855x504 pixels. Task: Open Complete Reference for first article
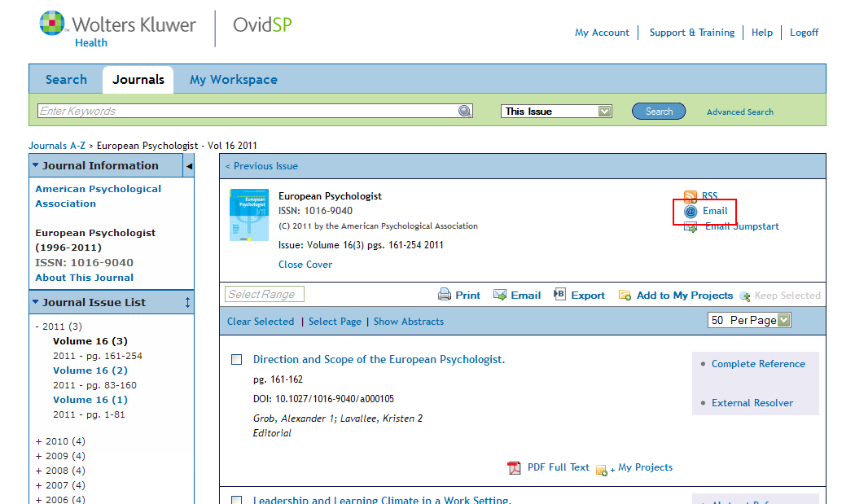pyautogui.click(x=758, y=364)
